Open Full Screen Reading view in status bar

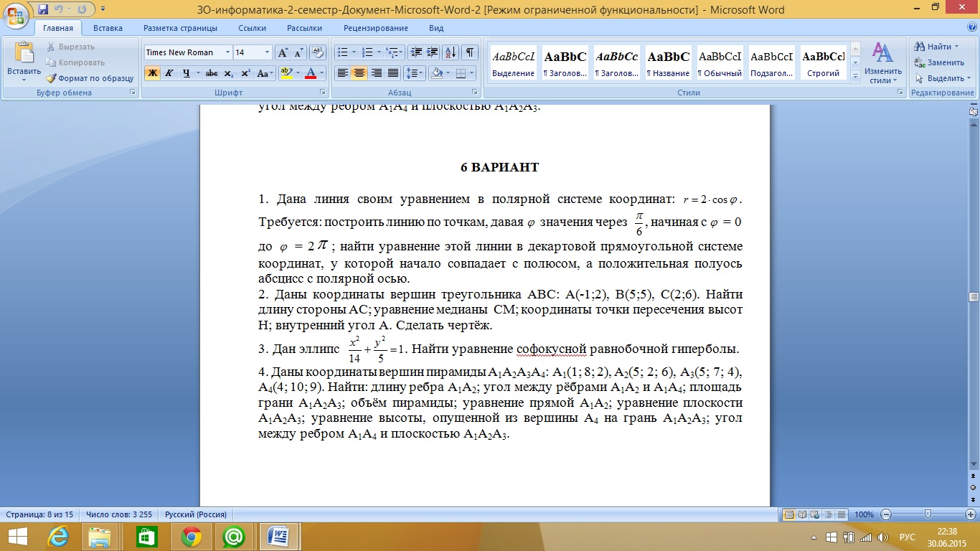[x=802, y=514]
